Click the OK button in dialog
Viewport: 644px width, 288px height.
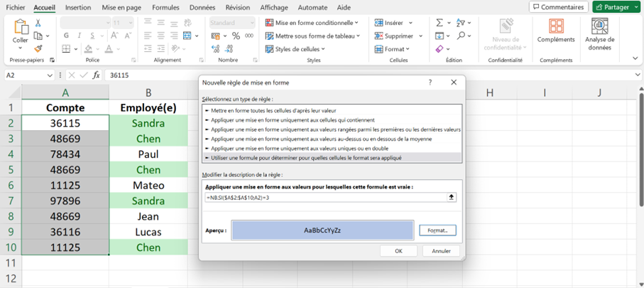click(398, 251)
